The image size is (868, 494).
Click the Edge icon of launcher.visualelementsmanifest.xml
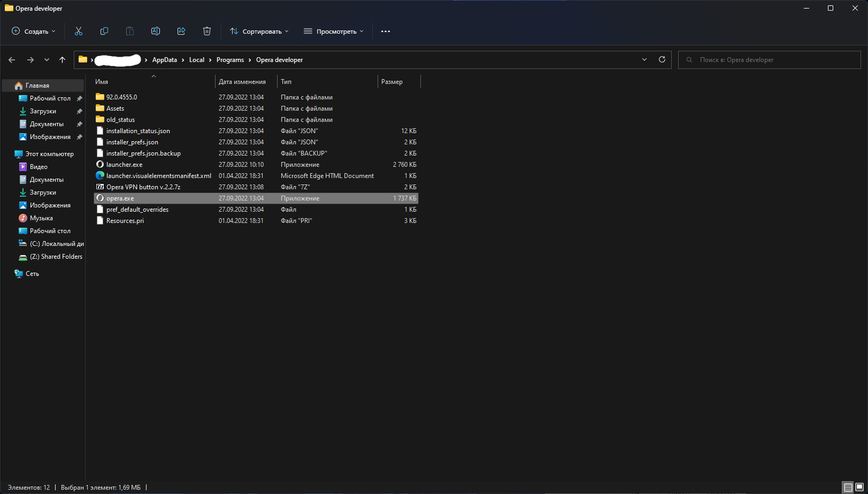(99, 176)
